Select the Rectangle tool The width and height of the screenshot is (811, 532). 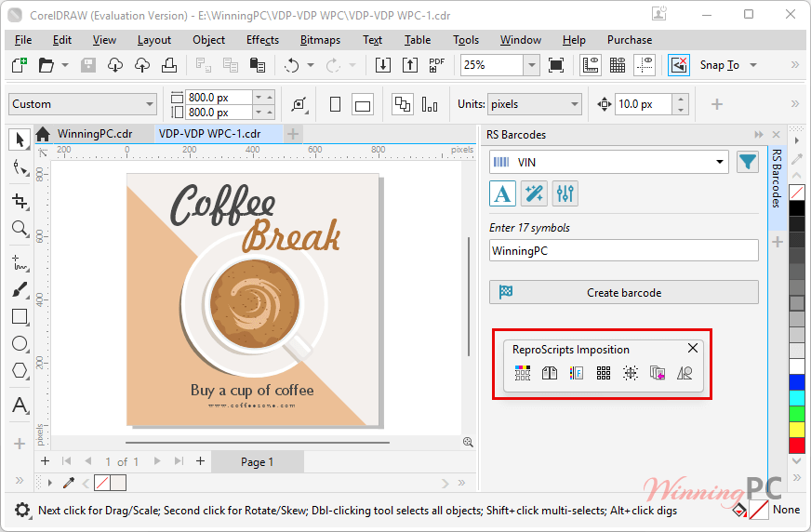(x=20, y=316)
